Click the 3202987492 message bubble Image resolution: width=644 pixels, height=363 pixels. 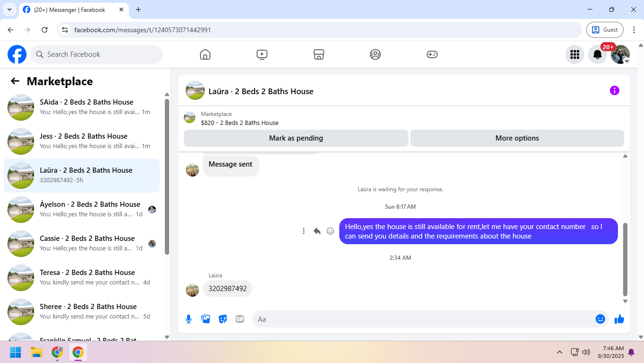[x=227, y=289]
